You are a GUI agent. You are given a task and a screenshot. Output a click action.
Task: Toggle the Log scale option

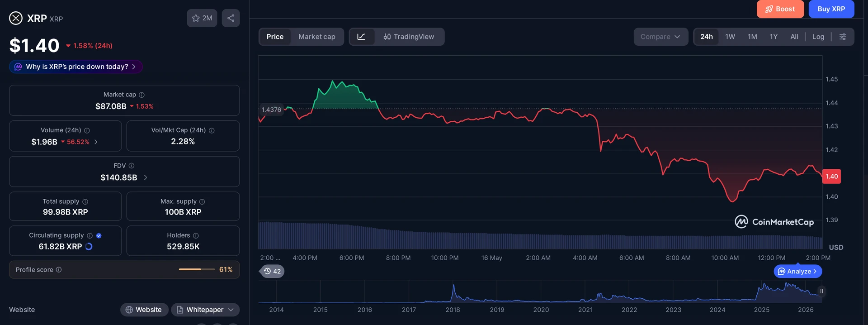coord(818,37)
